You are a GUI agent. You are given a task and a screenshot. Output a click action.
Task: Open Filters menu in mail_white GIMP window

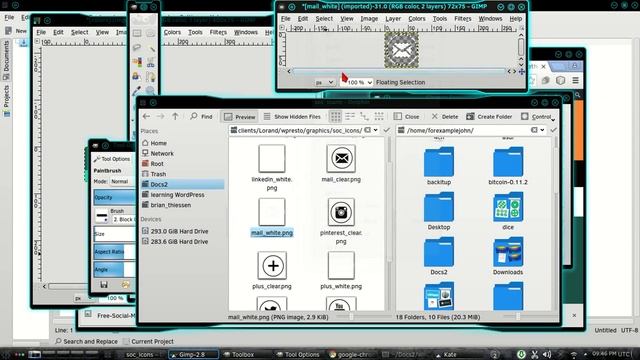coord(463,19)
